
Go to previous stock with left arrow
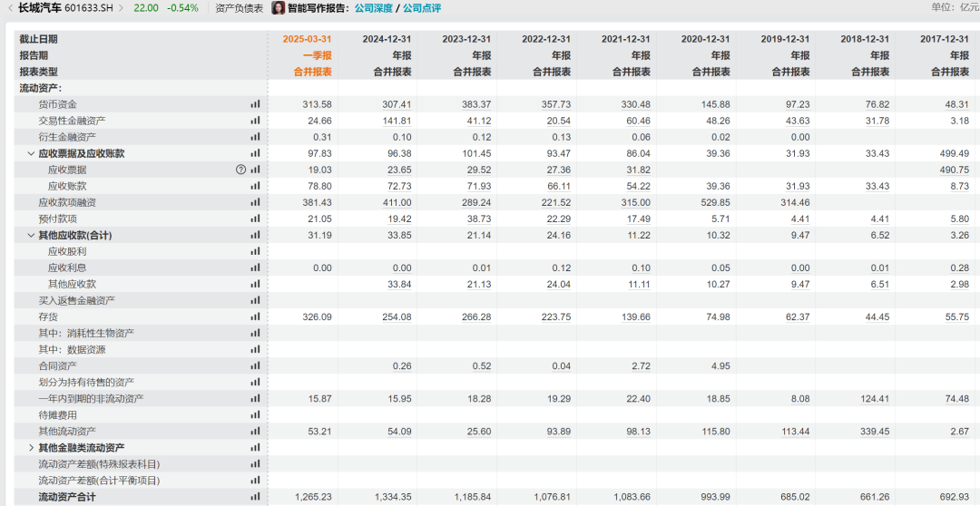pos(10,8)
